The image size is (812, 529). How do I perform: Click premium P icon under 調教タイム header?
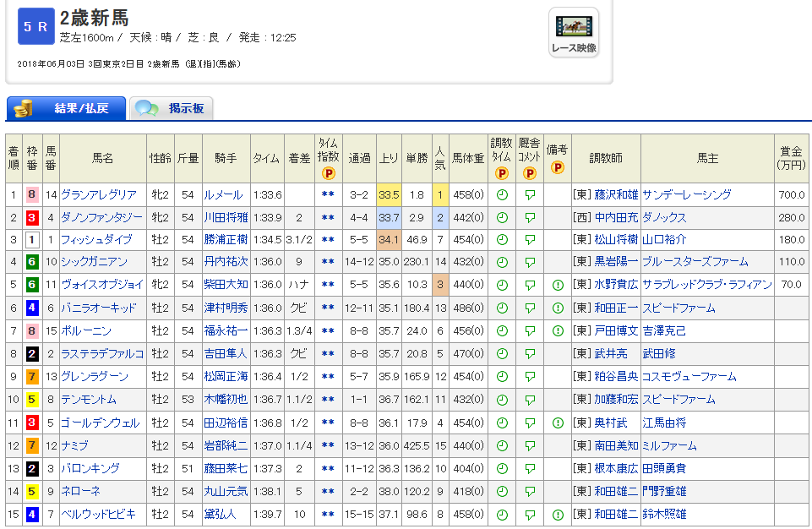pyautogui.click(x=501, y=173)
